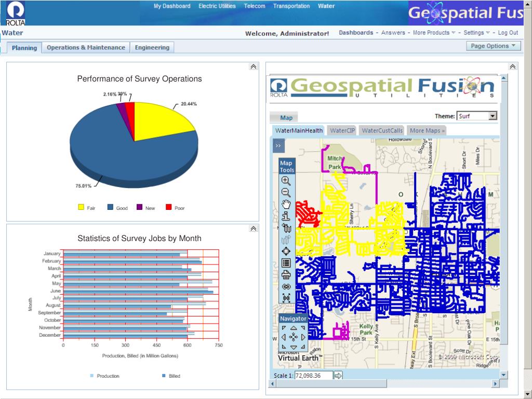Image resolution: width=532 pixels, height=399 pixels.
Task: Click the 20.44% pie chart label
Action: [x=189, y=104]
